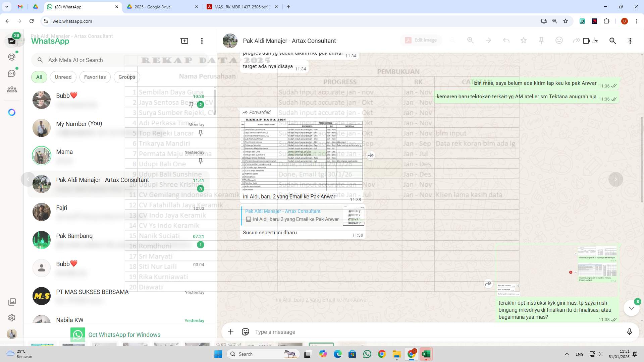Start a new chat
This screenshot has height=362, width=644.
(x=184, y=41)
